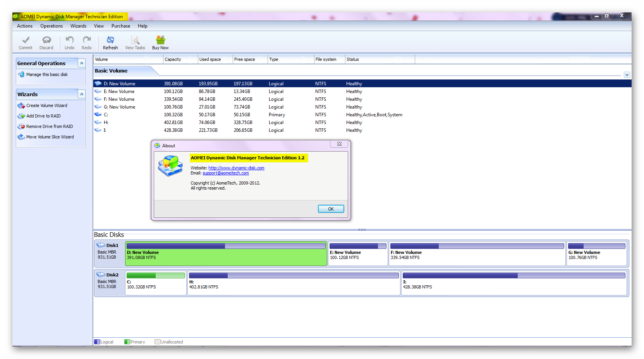Click the About dialog title icon

point(157,146)
